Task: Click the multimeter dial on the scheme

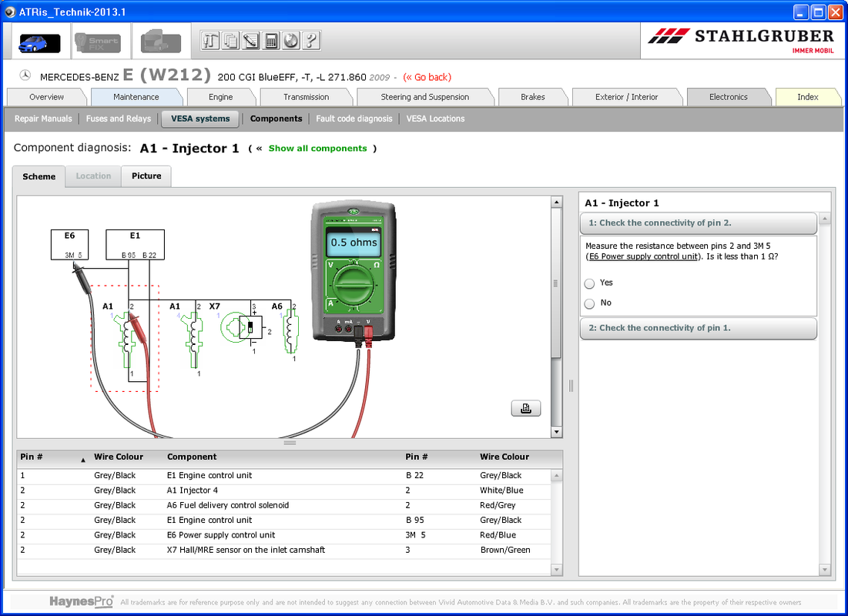Action: pos(354,286)
